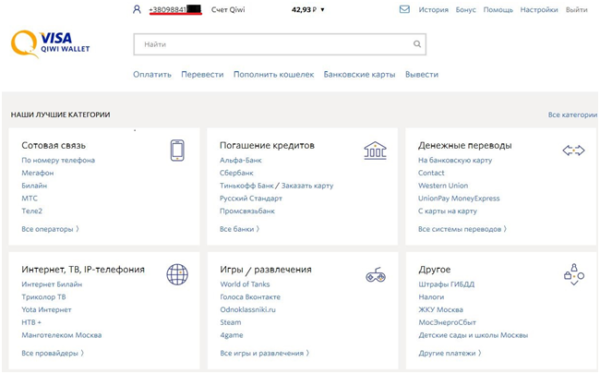Open the Вывести menu item
Image resolution: width=600 pixels, height=374 pixels.
422,74
